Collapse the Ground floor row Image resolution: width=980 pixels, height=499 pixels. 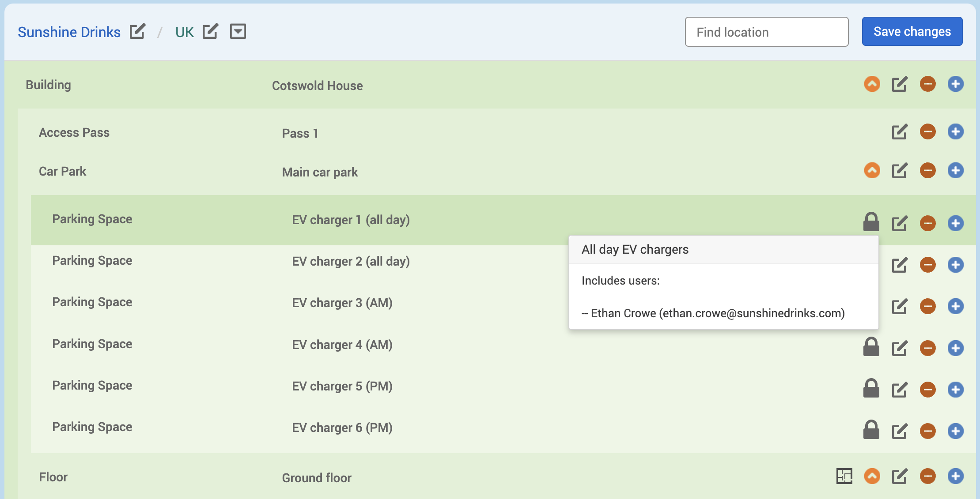pos(872,476)
